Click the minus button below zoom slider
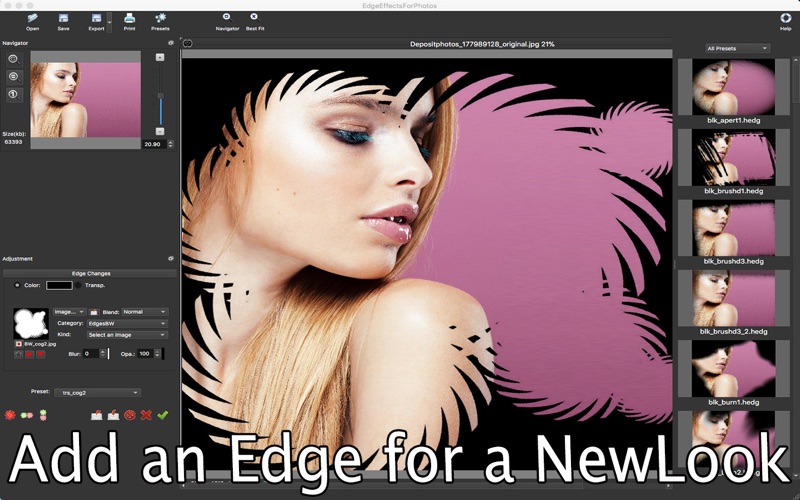The height and width of the screenshot is (500, 800). click(x=160, y=131)
